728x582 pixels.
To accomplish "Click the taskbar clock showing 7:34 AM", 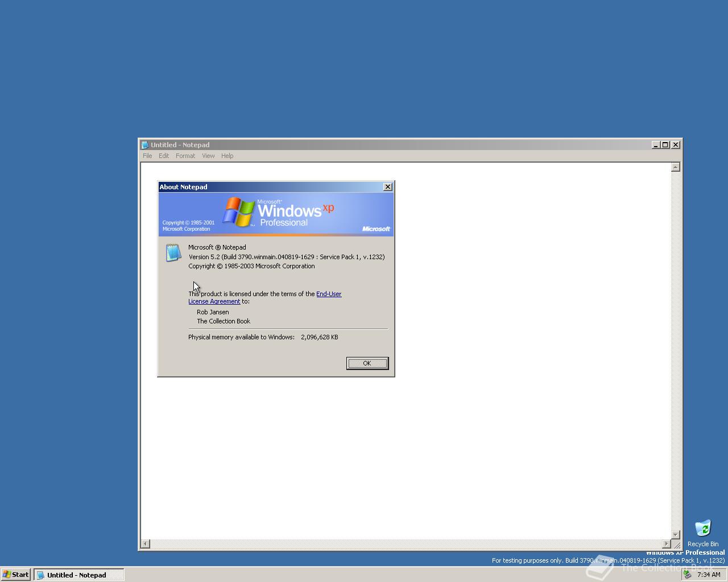I will pos(709,575).
